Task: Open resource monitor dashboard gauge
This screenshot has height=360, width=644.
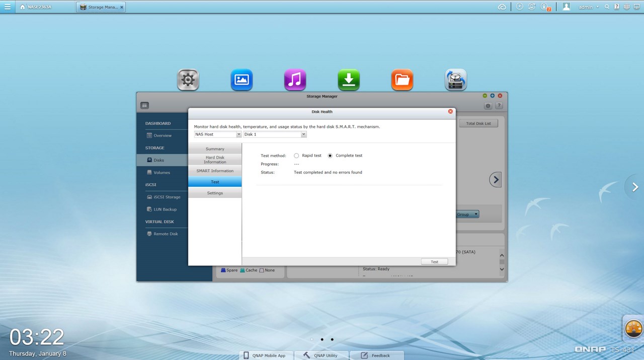Action: click(633, 329)
